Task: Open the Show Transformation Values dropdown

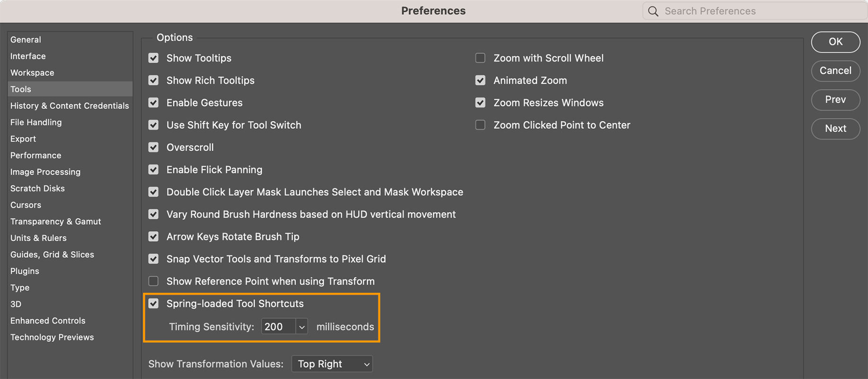Action: click(x=332, y=364)
